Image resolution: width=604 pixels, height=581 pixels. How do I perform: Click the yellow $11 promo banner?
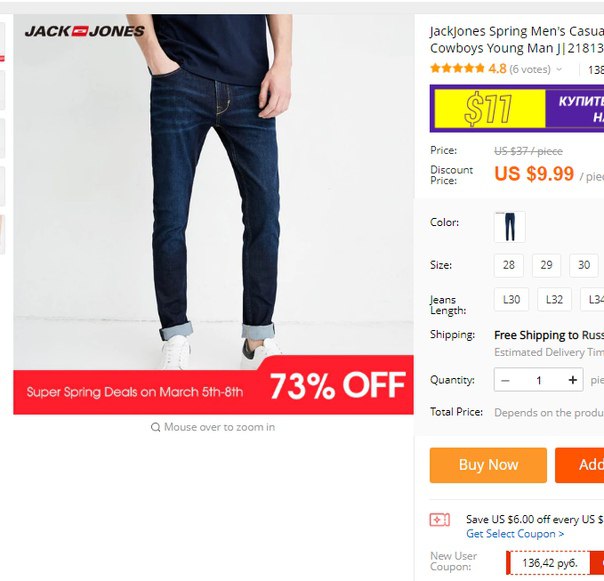click(490, 109)
